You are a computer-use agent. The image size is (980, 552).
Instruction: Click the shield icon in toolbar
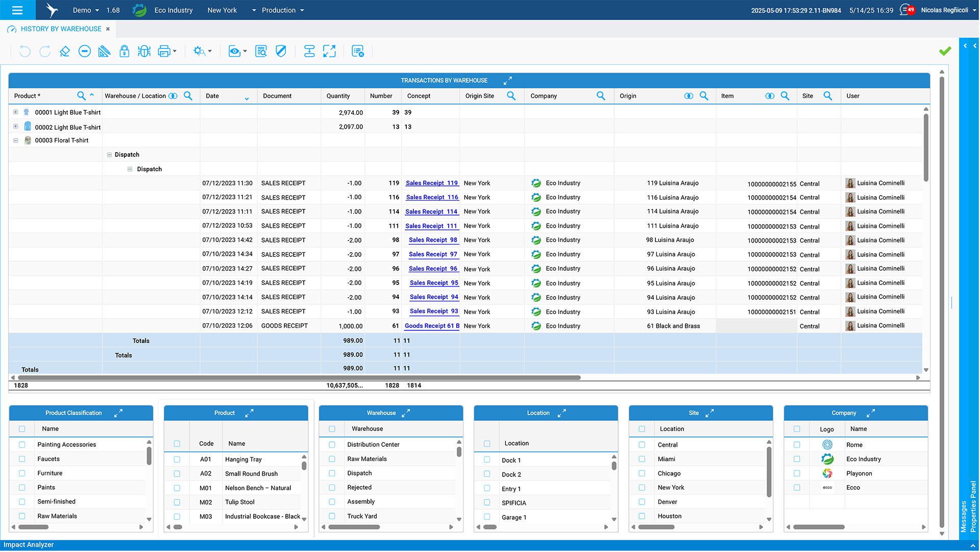(281, 52)
